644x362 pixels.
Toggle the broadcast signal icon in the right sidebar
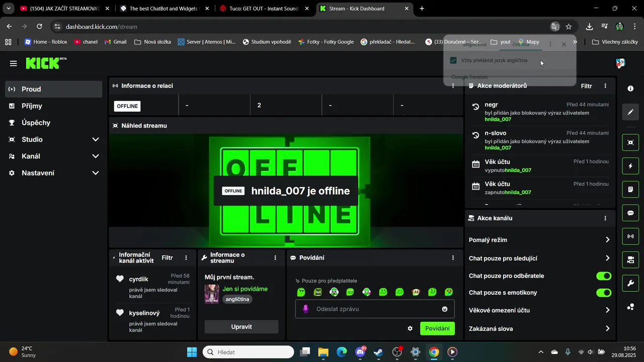point(630,236)
